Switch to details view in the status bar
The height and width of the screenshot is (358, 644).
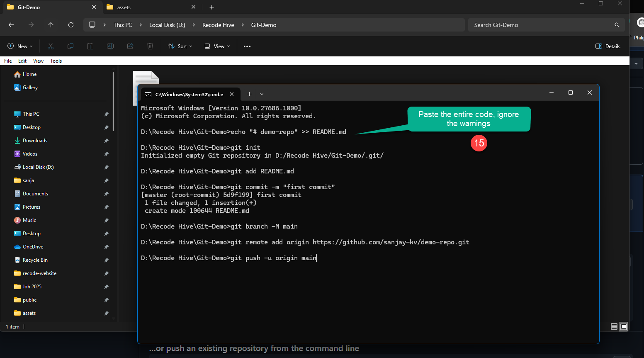click(614, 326)
